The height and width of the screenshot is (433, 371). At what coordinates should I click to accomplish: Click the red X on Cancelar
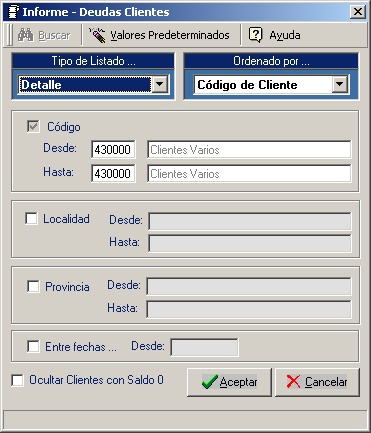tap(293, 382)
